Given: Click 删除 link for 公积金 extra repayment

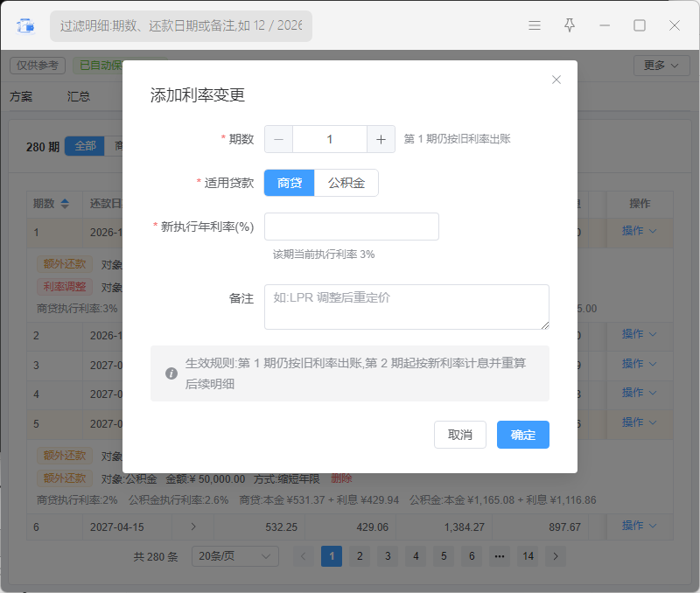Looking at the screenshot, I should [x=341, y=478].
